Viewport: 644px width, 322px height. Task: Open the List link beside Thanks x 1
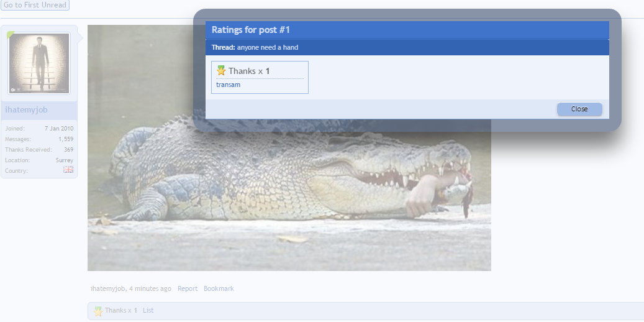148,310
